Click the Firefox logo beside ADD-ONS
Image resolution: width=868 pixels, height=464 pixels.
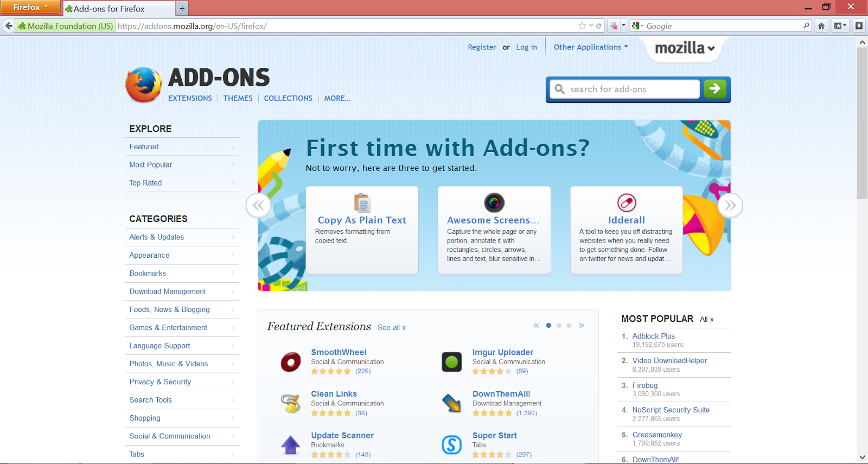[143, 85]
